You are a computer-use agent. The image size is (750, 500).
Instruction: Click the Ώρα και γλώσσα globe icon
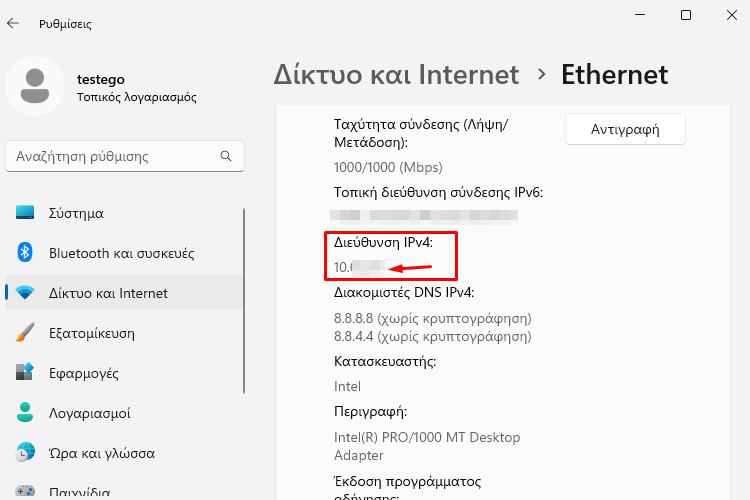click(x=25, y=453)
